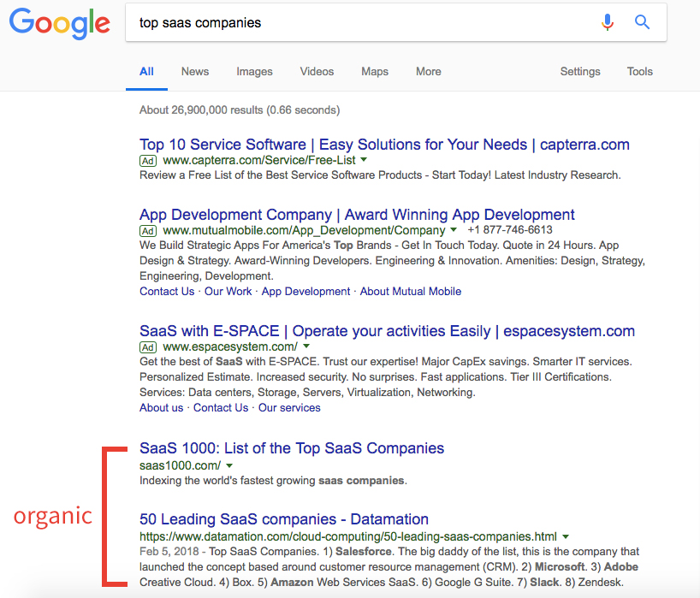Start voice search with the microphone icon

[608, 22]
